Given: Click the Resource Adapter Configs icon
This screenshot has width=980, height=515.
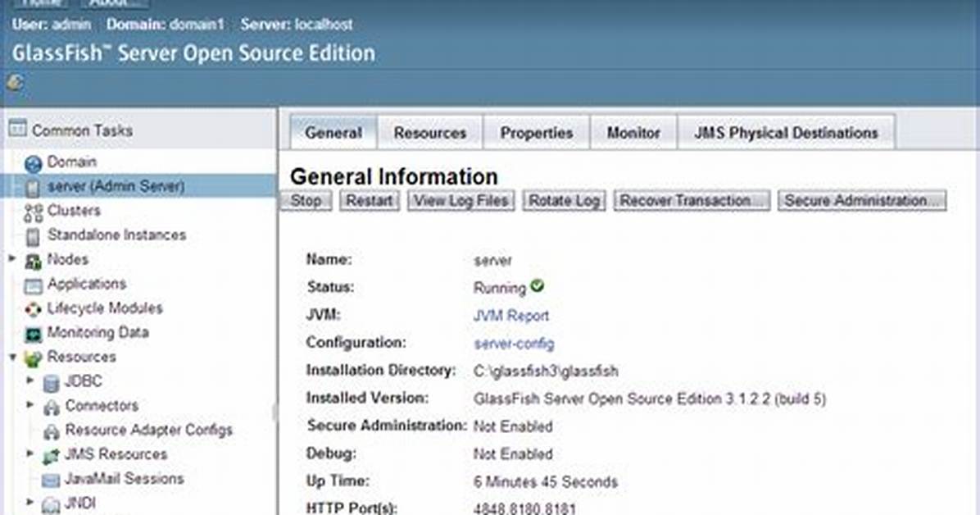Looking at the screenshot, I should pos(52,432).
